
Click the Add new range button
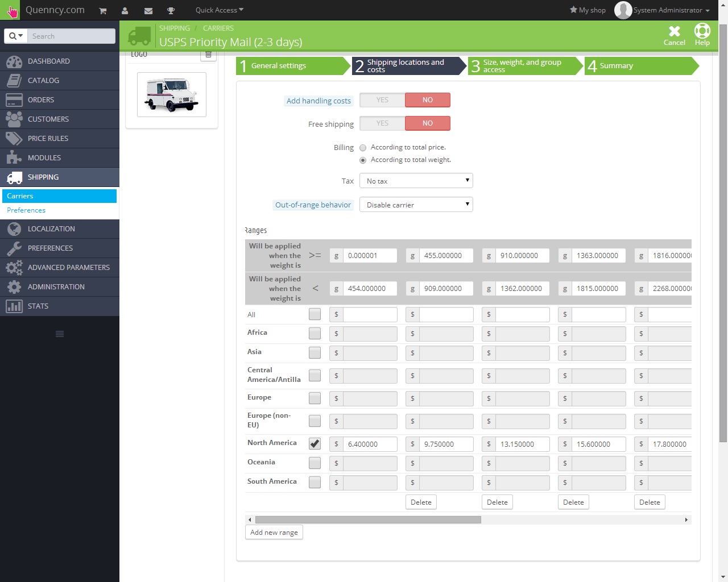click(274, 533)
